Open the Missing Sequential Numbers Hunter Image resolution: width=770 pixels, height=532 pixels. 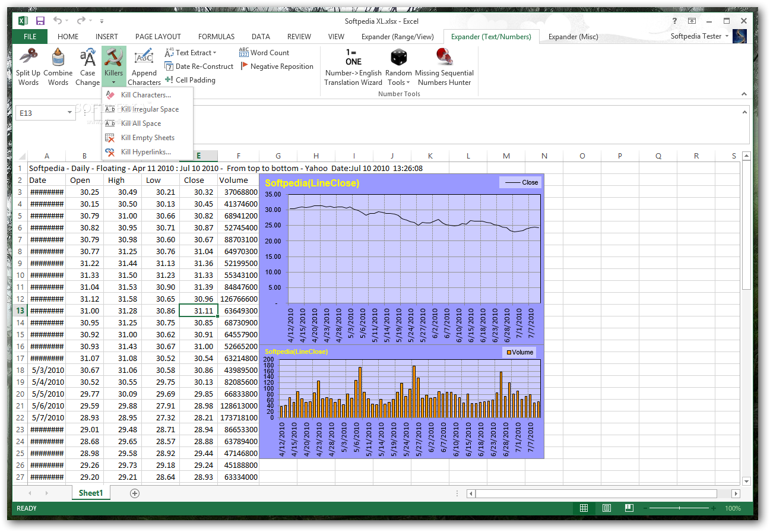[x=444, y=67]
